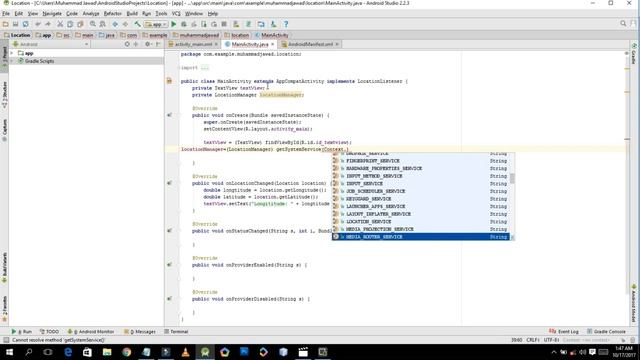This screenshot has width=640, height=360.
Task: Click the Undo arrow icon
Action: click(38, 24)
